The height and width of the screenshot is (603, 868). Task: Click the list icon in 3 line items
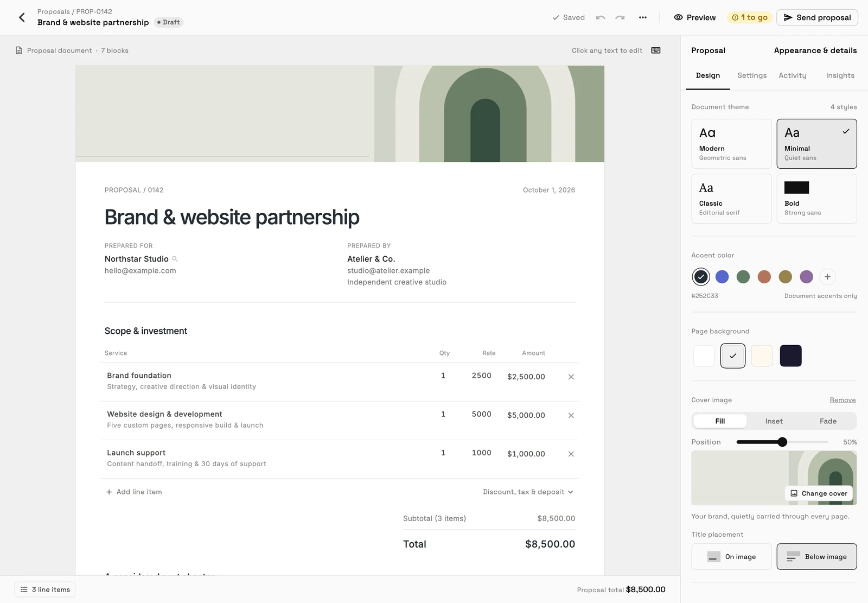coord(24,589)
